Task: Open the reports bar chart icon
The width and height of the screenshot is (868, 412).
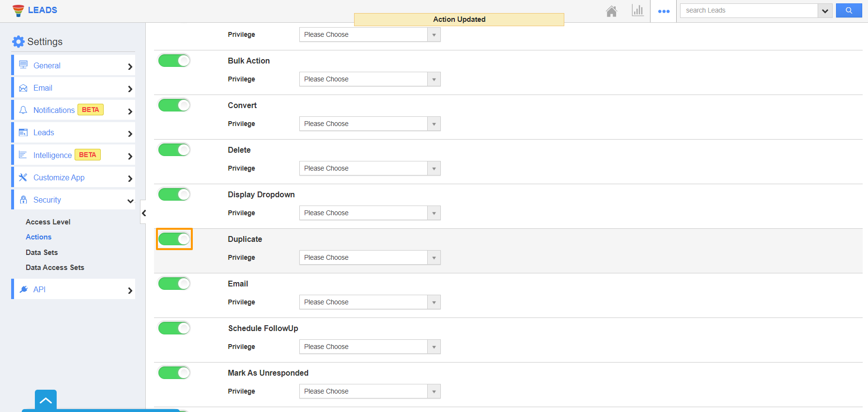Action: pos(637,11)
